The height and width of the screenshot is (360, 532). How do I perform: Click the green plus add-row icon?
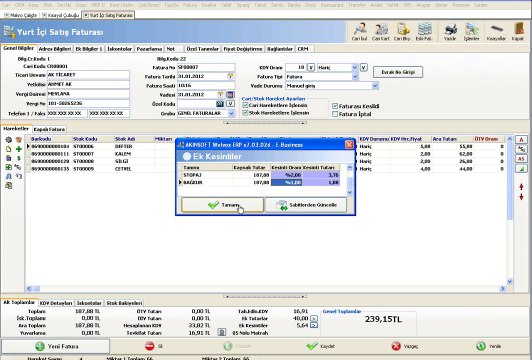(19, 149)
